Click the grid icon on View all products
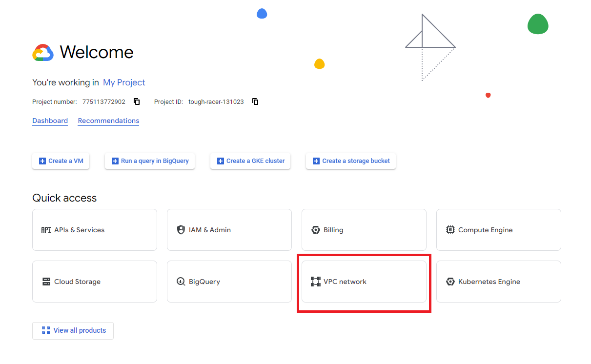This screenshot has width=591, height=364. 46,330
